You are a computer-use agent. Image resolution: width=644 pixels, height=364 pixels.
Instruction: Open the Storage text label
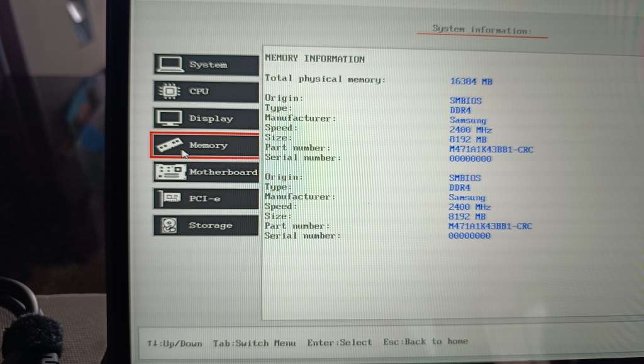(x=211, y=225)
